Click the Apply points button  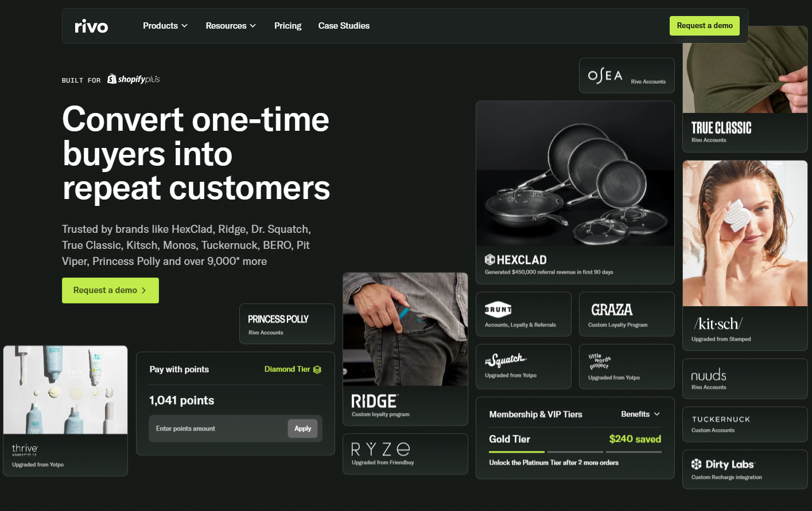(x=302, y=428)
